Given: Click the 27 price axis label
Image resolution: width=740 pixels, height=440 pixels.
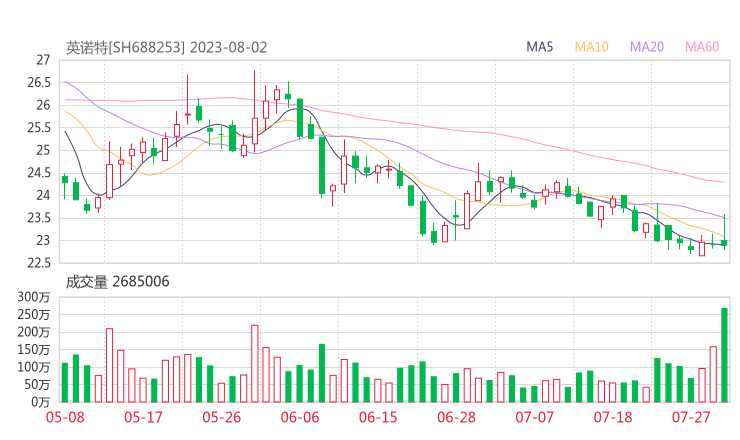Looking at the screenshot, I should click(x=43, y=60).
